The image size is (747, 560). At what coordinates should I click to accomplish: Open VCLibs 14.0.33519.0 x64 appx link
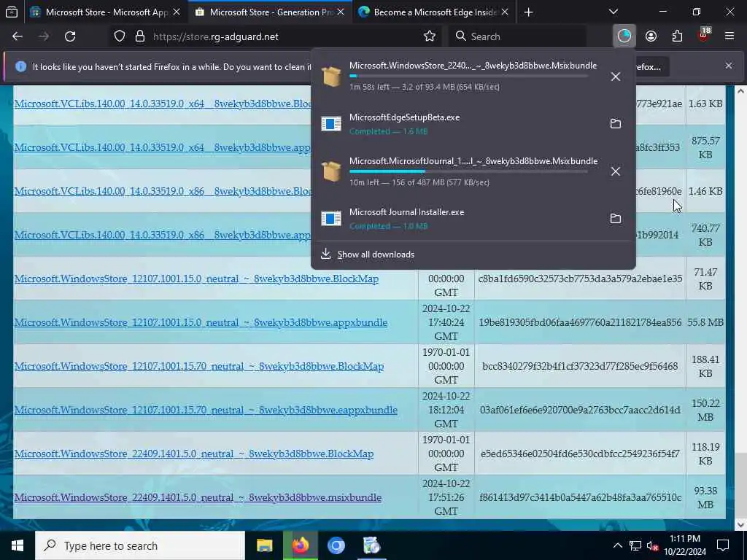(163, 147)
